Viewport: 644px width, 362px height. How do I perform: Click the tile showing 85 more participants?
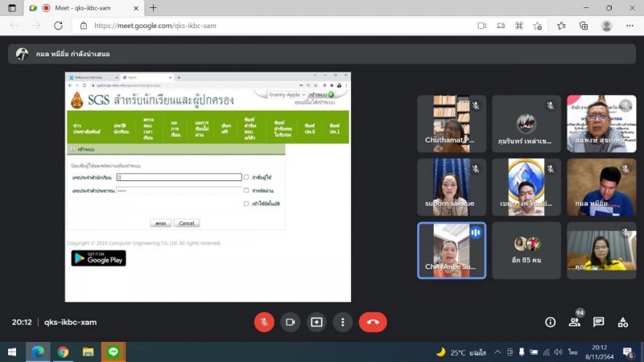click(x=526, y=250)
